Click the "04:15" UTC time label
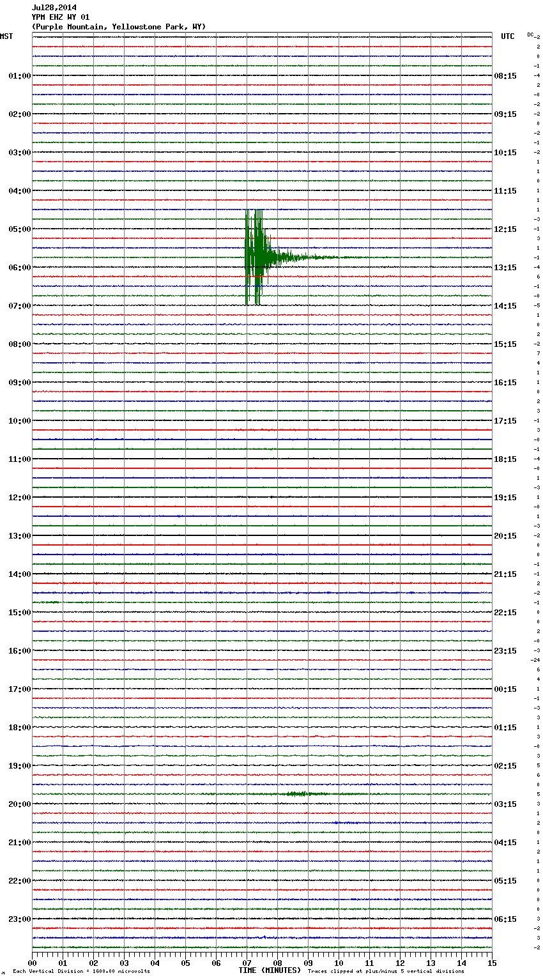Image resolution: width=543 pixels, height=980 pixels. [505, 843]
